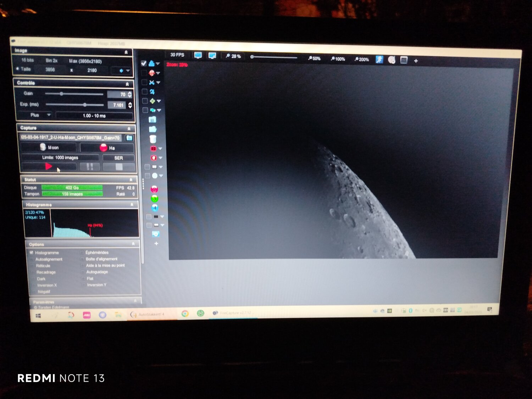The height and width of the screenshot is (399, 532).
Task: Adjust the Gain slider
Action: 74,94
